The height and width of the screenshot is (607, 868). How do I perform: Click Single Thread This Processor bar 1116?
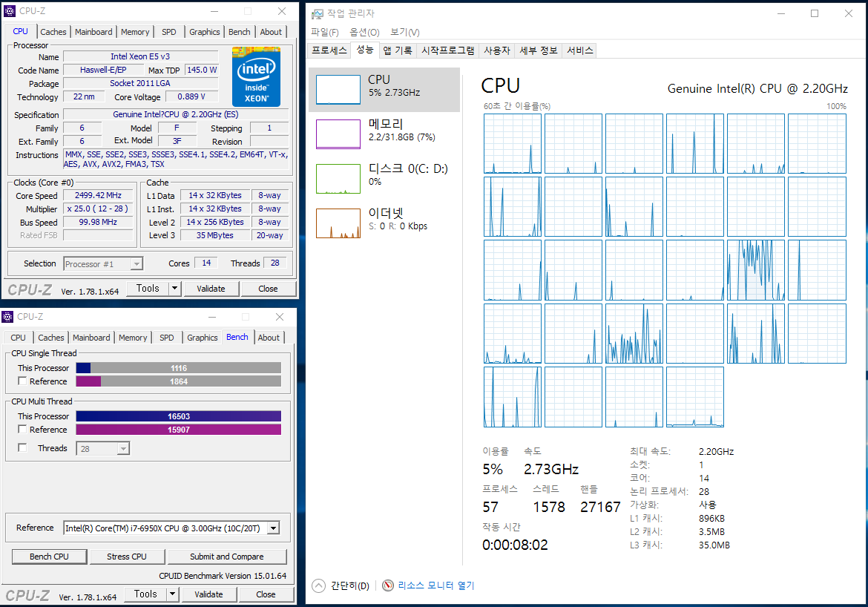point(178,368)
